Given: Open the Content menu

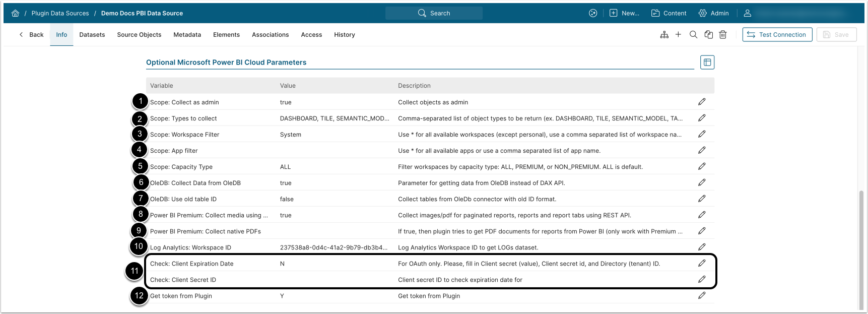Looking at the screenshot, I should coord(669,14).
